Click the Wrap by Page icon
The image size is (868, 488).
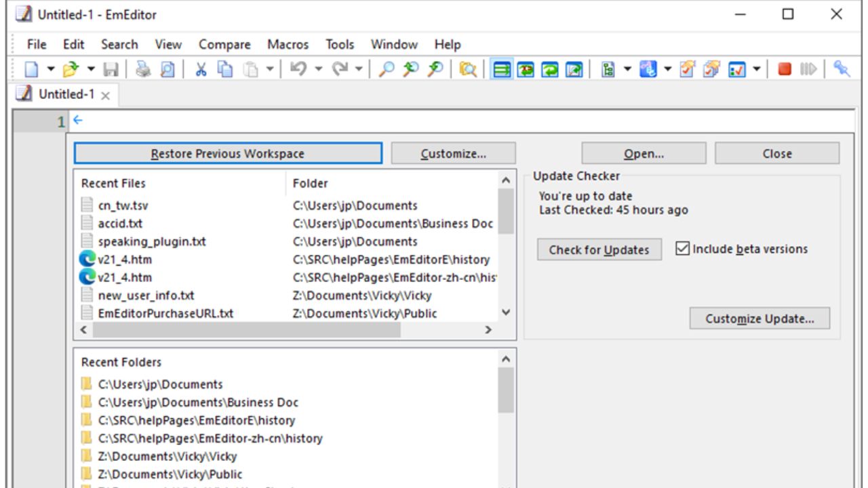pyautogui.click(x=574, y=69)
